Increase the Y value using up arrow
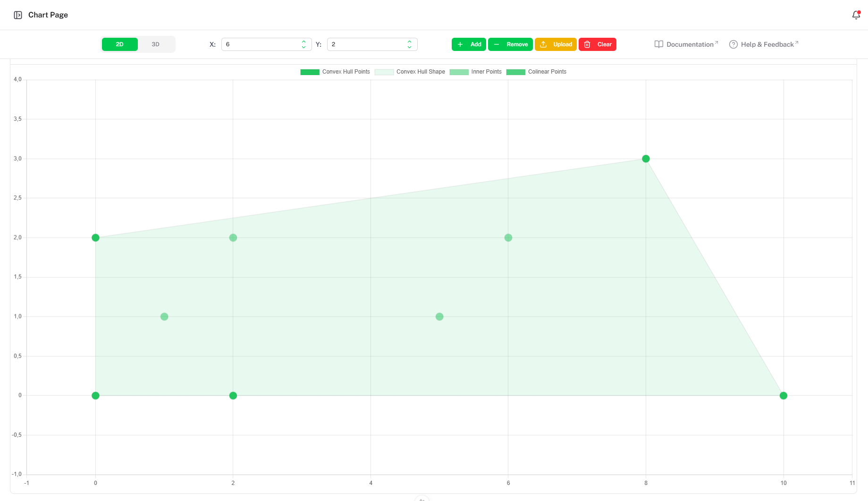 click(409, 42)
